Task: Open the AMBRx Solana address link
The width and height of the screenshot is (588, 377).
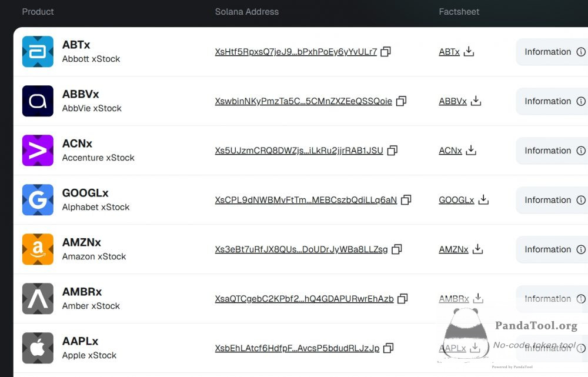Action: point(304,299)
